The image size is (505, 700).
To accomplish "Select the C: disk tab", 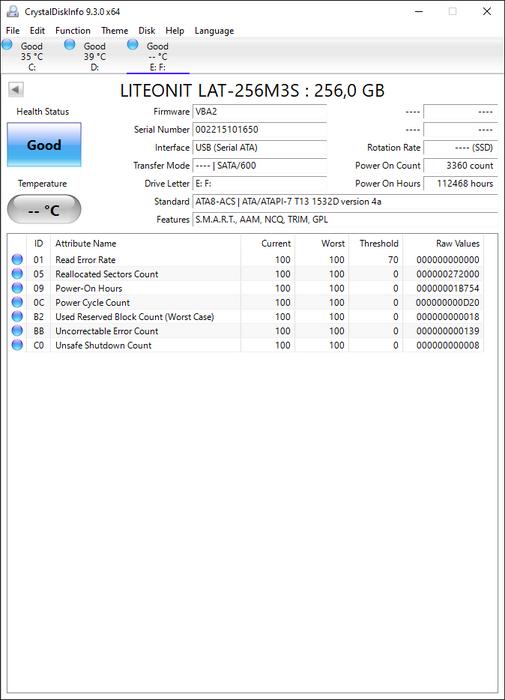I will point(32,56).
